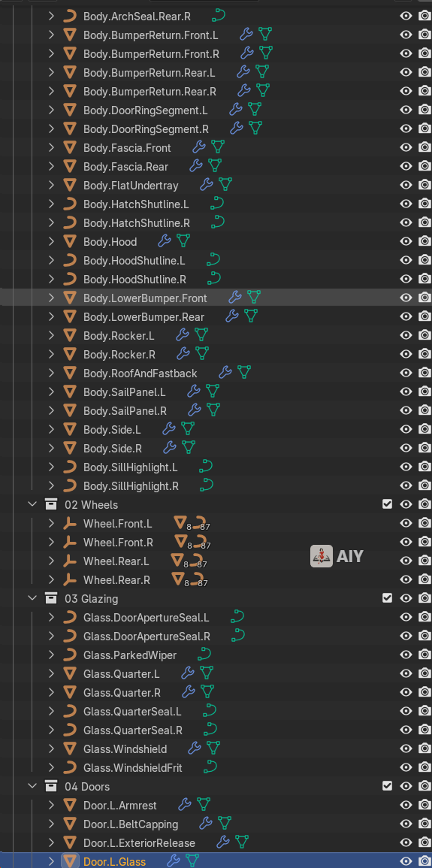Click the mesh icon of Body.BumperReturn.Front.L
This screenshot has width=432, height=868.
(x=69, y=35)
